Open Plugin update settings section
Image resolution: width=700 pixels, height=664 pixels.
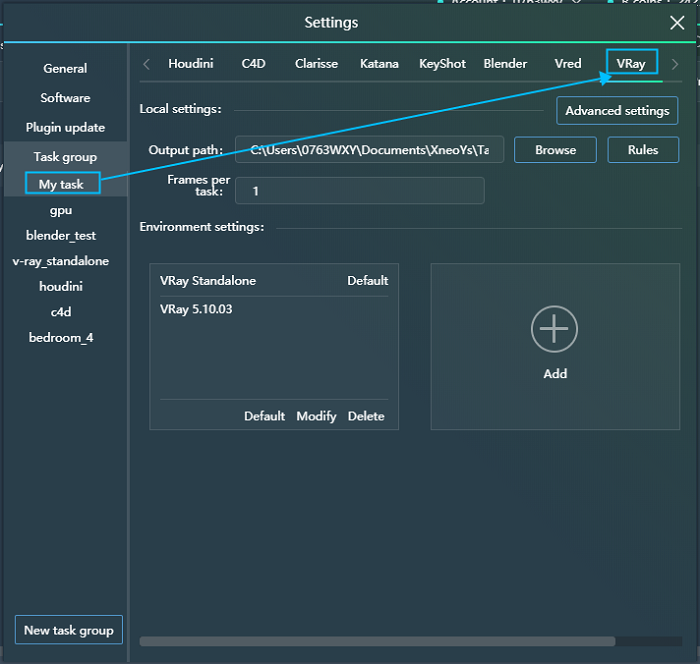(65, 127)
